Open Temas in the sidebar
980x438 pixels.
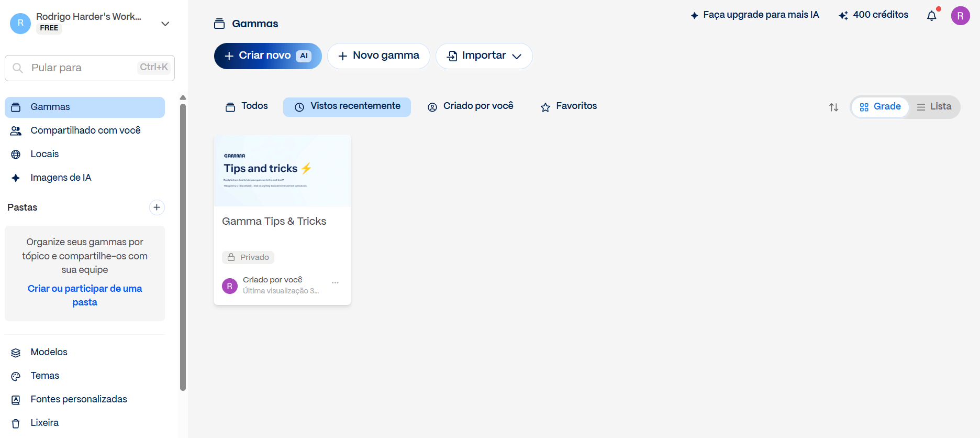[x=85, y=376]
